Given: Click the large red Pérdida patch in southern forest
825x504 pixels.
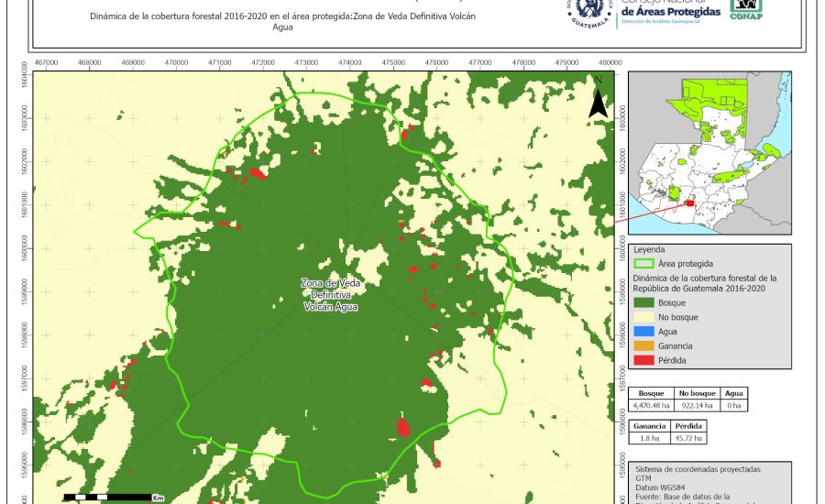Looking at the screenshot, I should [402, 427].
